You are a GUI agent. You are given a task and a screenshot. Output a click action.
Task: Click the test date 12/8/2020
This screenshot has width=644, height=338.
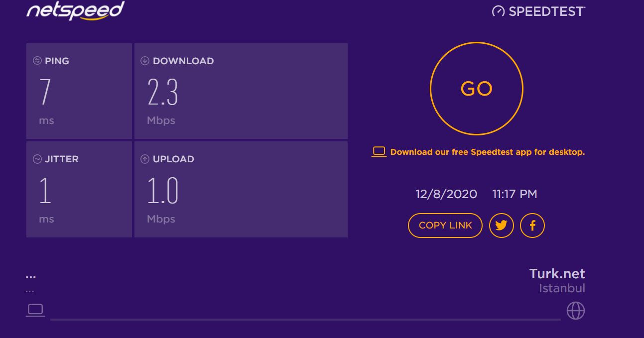pyautogui.click(x=446, y=194)
